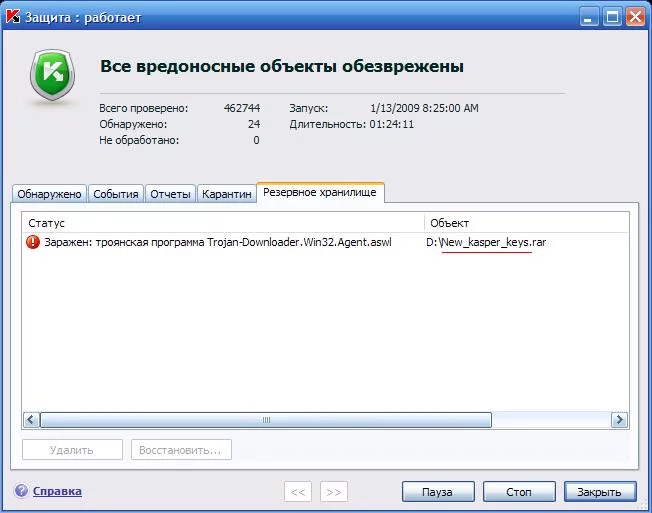This screenshot has width=652, height=513.
Task: Stop the scan with Стоп
Action: point(519,492)
